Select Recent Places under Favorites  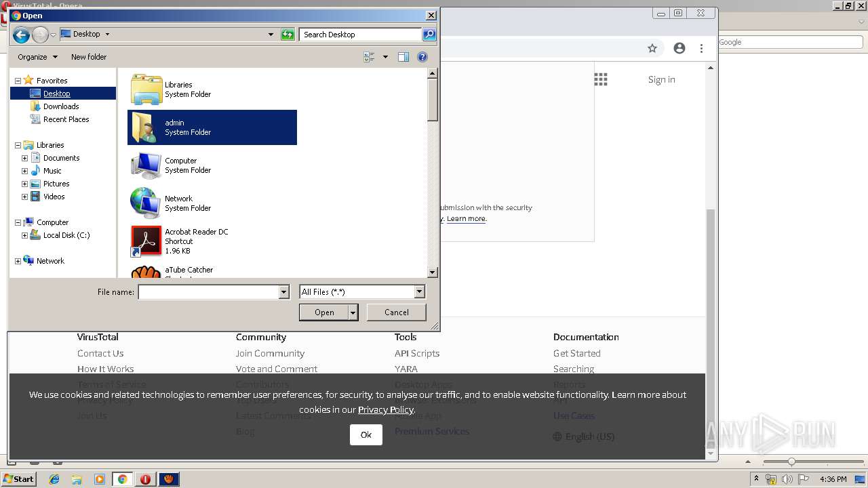pyautogui.click(x=66, y=119)
